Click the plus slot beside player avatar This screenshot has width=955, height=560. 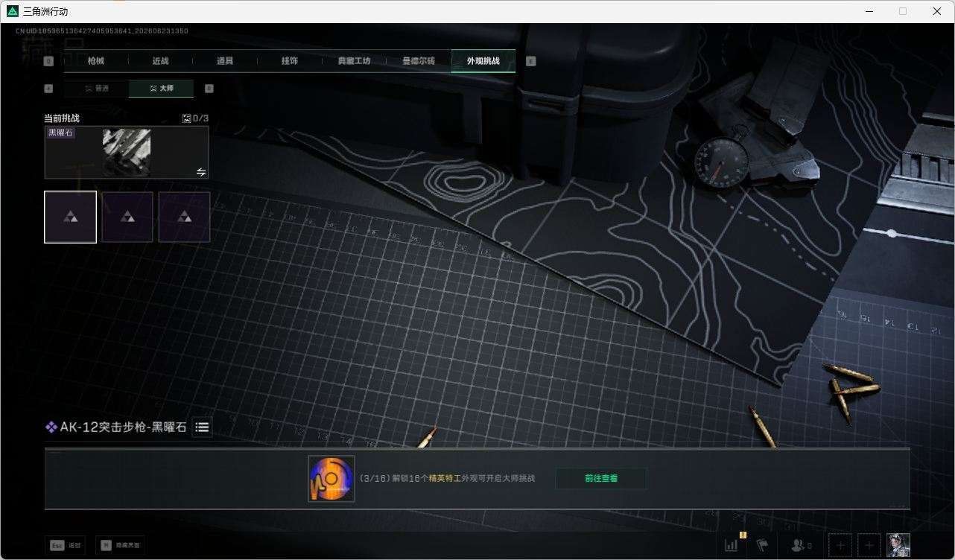coord(869,545)
